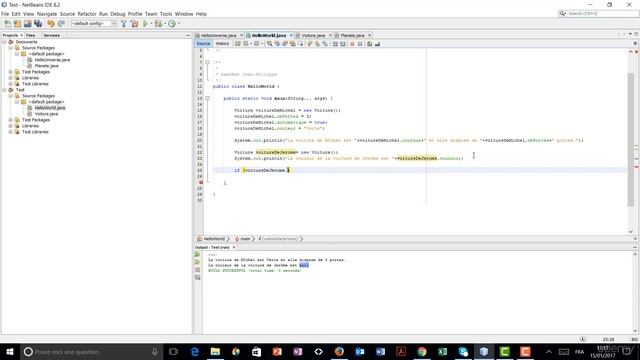The height and width of the screenshot is (360, 640).
Task: Click Clean and Build Project icon
Action: tap(134, 24)
